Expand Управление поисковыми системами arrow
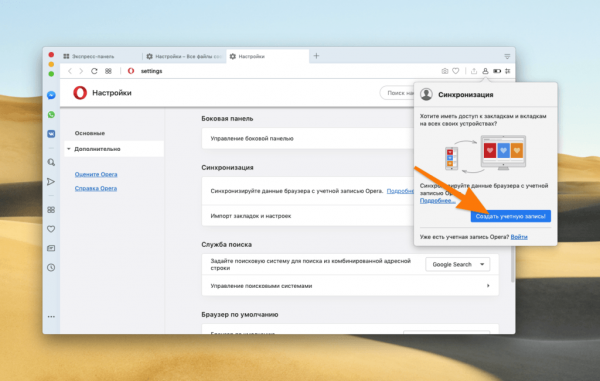Screen dimensions: 600x381 pos(488,285)
